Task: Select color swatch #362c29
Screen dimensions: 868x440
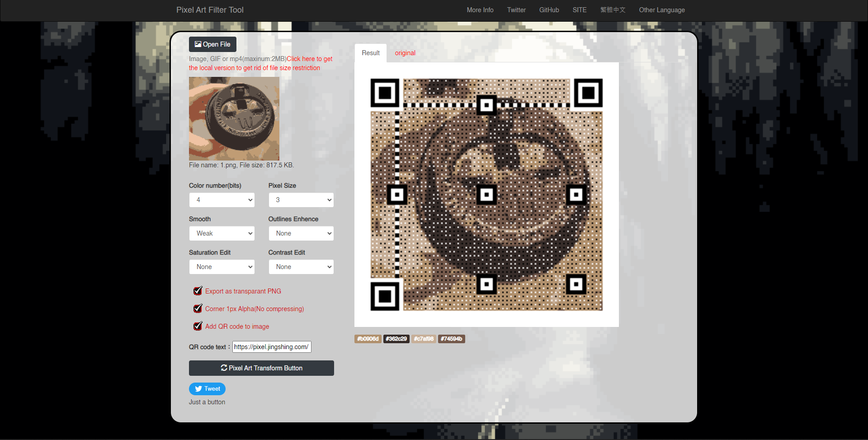Action: coord(396,339)
